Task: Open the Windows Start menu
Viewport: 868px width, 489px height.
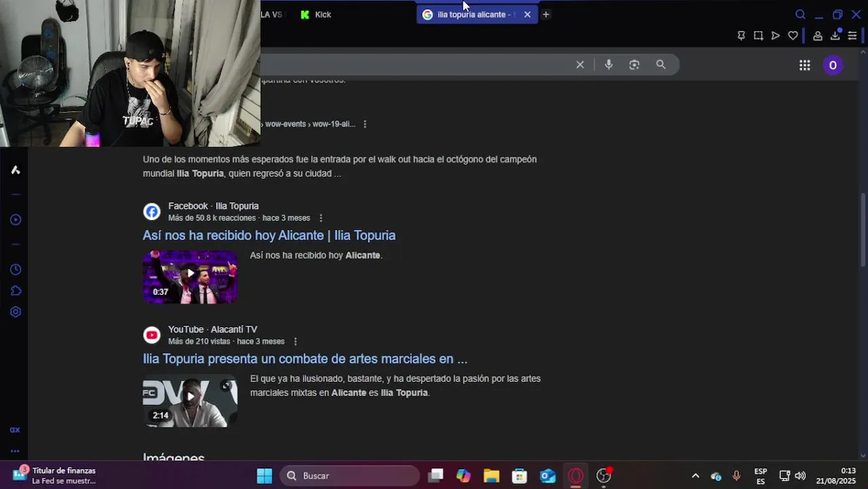Action: [264, 475]
